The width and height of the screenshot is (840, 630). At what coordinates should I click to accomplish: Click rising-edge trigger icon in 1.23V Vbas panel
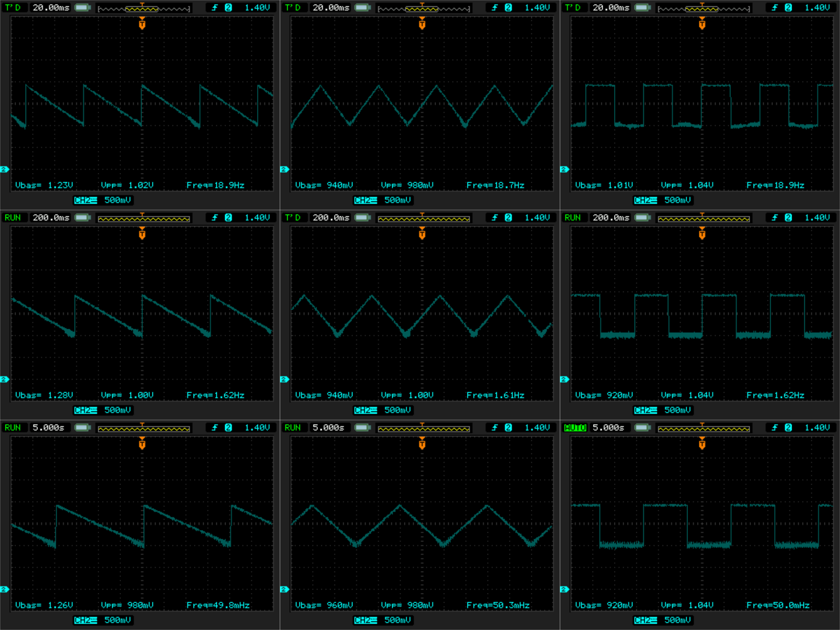coord(215,8)
